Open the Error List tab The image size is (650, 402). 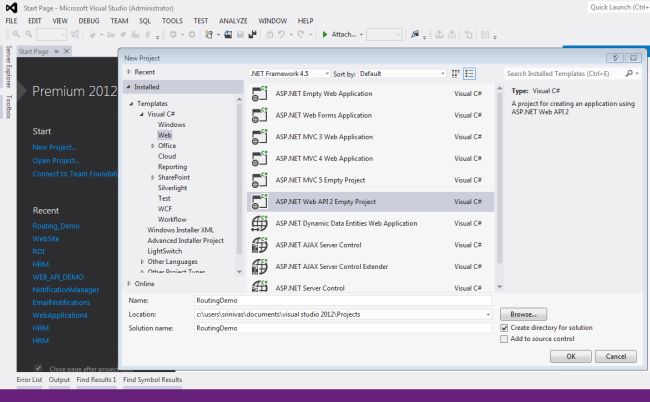29,380
